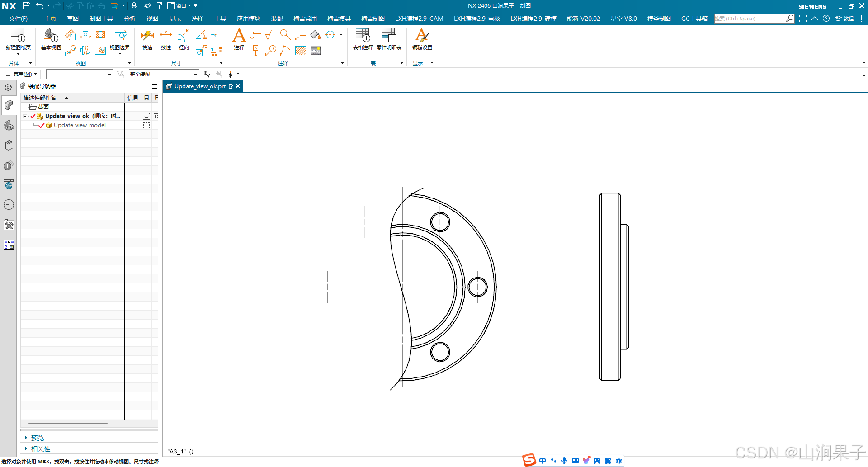Expand the 视图 group options arrow
This screenshot has height=467, width=868.
pyautogui.click(x=129, y=63)
